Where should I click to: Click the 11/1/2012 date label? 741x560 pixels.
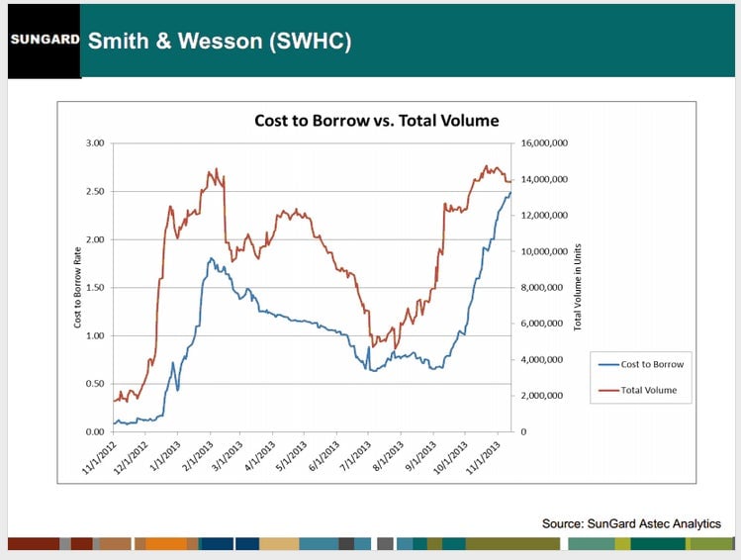[99, 457]
